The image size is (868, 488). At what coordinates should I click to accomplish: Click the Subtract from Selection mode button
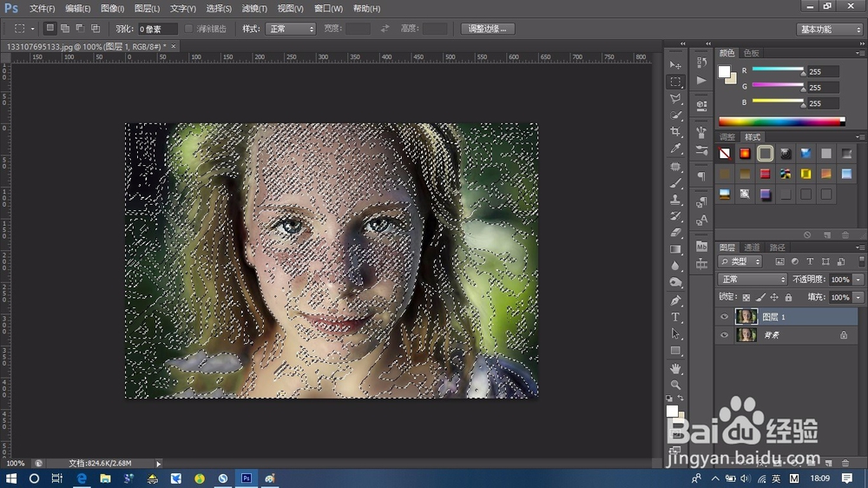(x=80, y=29)
